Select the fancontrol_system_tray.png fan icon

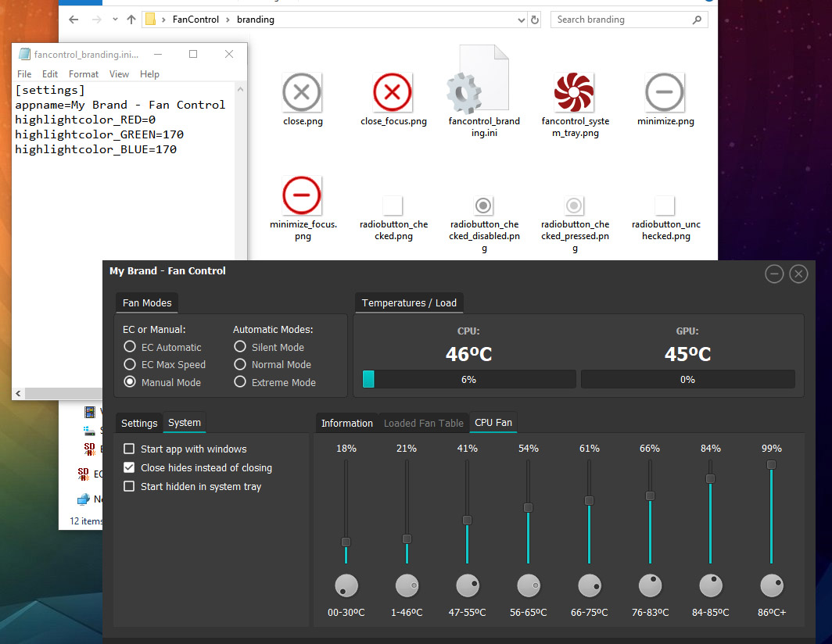pos(574,92)
